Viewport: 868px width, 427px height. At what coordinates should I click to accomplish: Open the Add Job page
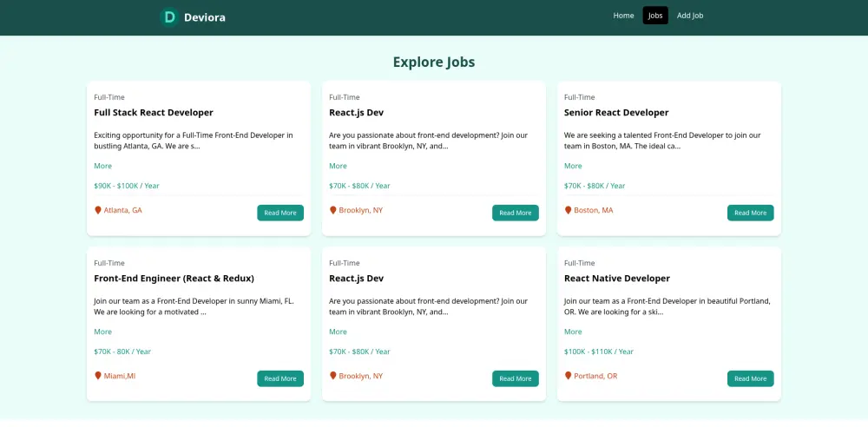(690, 16)
